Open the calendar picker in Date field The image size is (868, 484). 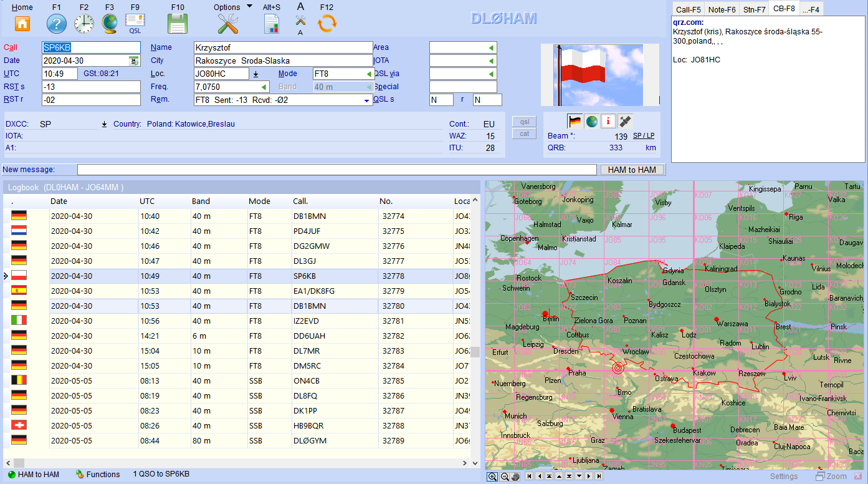click(x=134, y=60)
